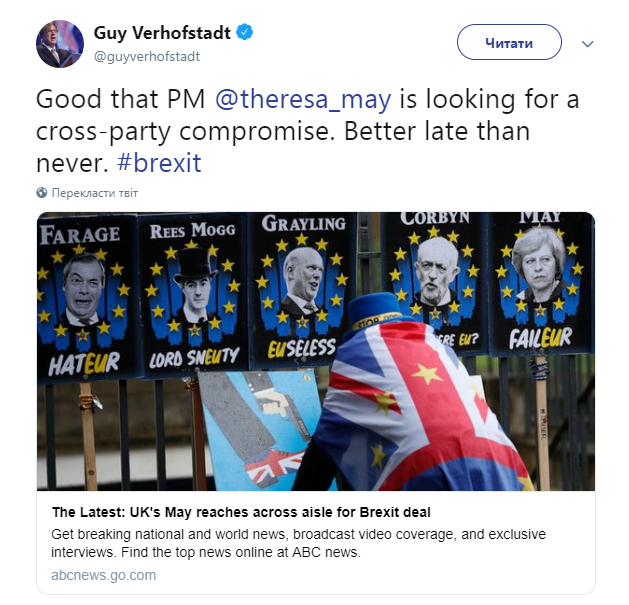Click the globe icon beside translate

[42, 192]
